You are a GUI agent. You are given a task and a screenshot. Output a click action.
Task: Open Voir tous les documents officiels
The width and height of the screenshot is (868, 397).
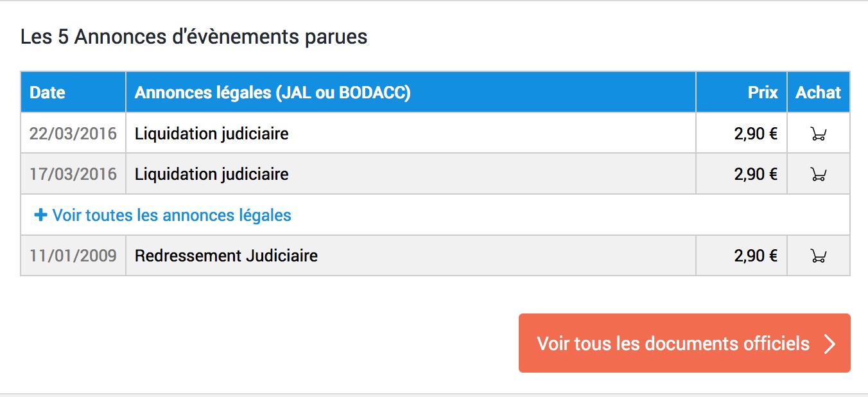tap(684, 343)
